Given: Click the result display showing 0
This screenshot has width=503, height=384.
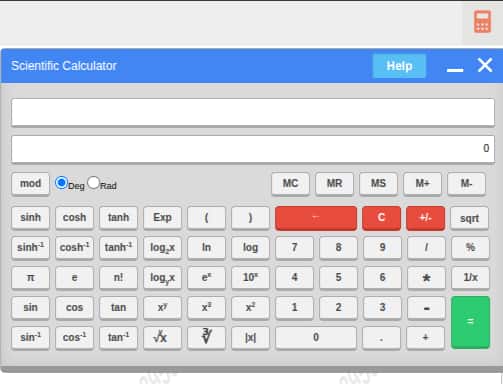Looking at the screenshot, I should 253,149.
